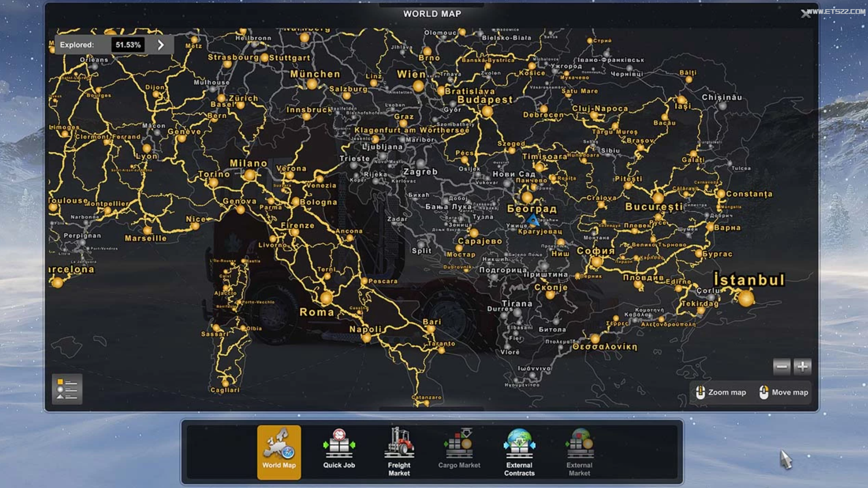The height and width of the screenshot is (488, 868).
Task: Click the Catanzaro city label
Action: click(426, 397)
